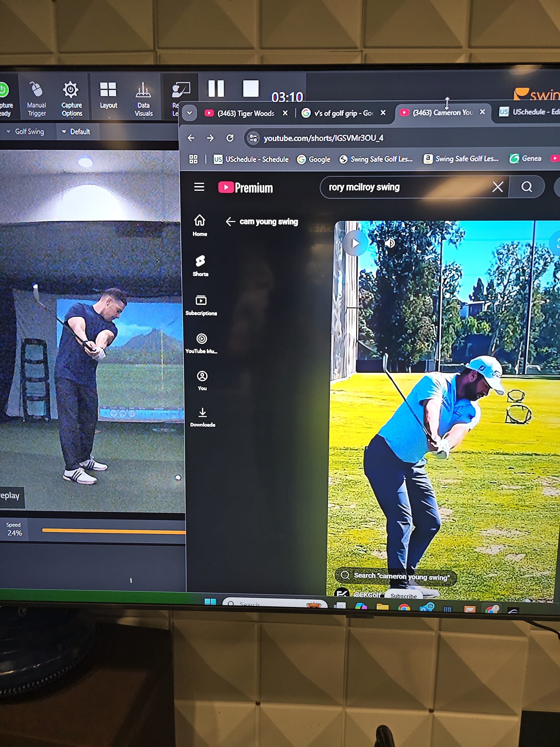
Task: Open the Layout grid menu
Action: click(x=108, y=90)
